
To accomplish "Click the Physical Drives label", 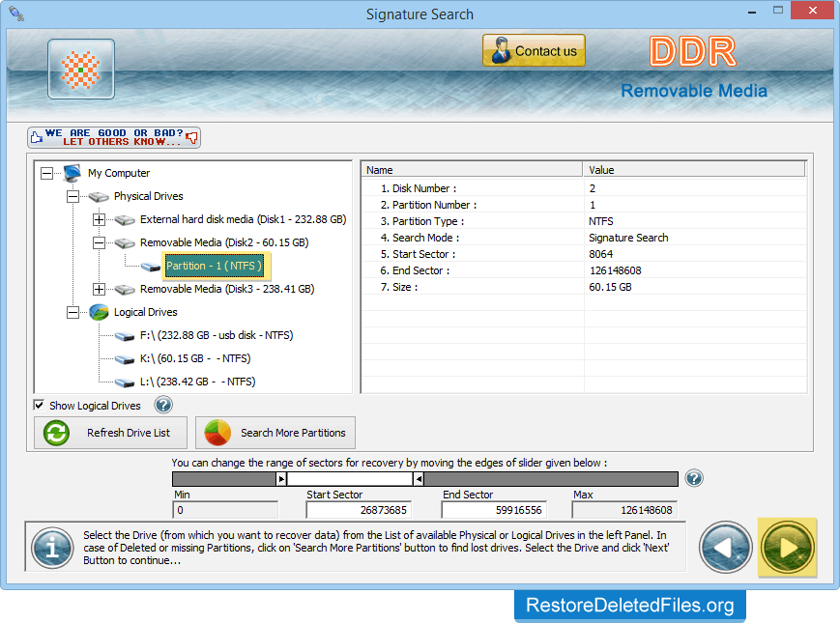I will tap(149, 196).
